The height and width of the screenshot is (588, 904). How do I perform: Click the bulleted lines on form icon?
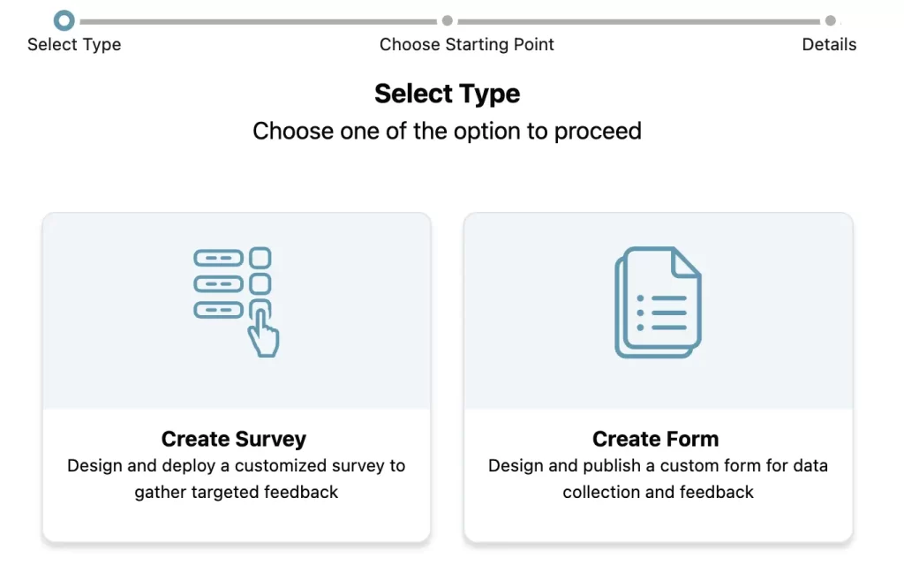pyautogui.click(x=662, y=313)
